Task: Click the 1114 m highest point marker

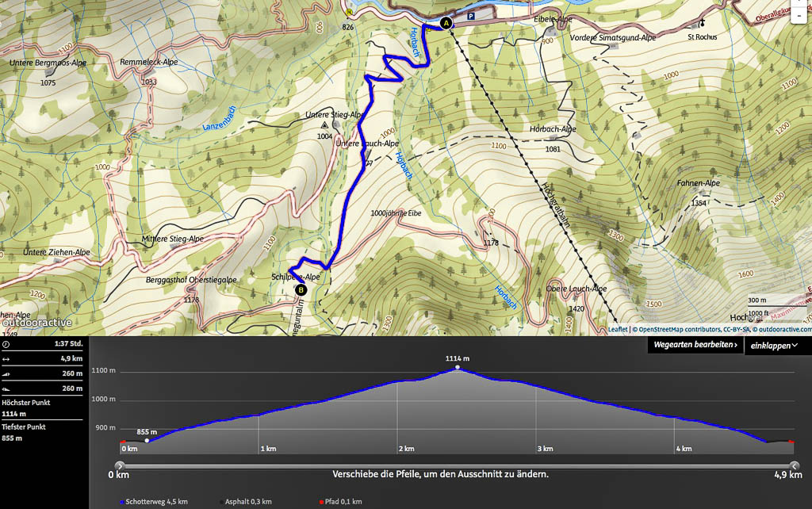Action: pyautogui.click(x=458, y=368)
